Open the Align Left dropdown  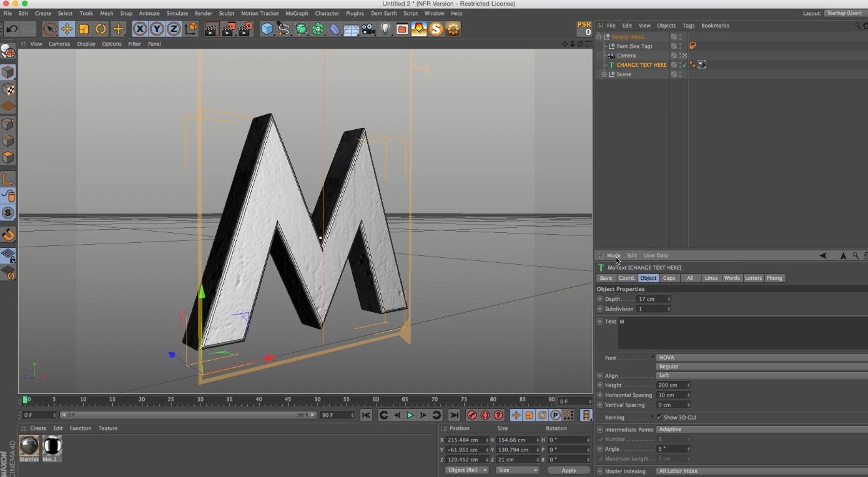point(762,376)
